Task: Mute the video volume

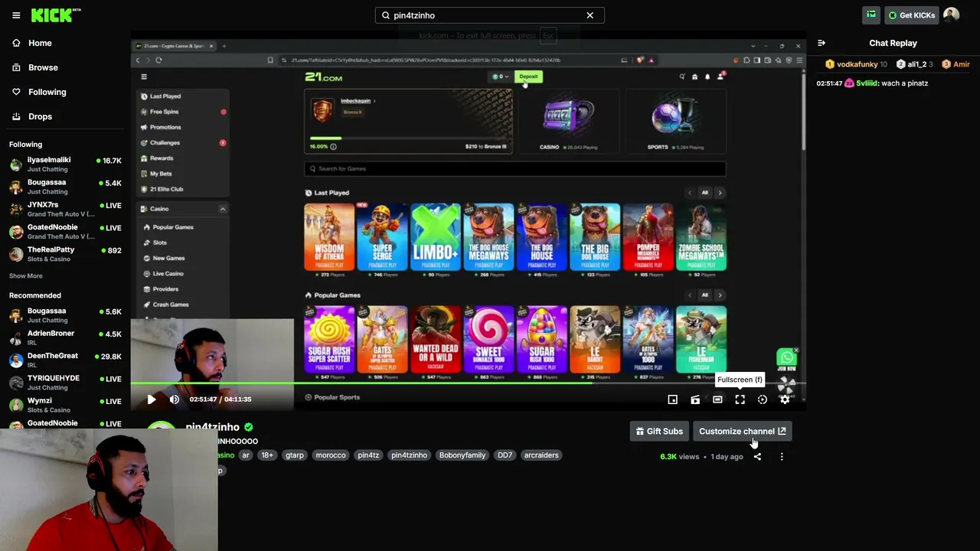Action: [175, 399]
